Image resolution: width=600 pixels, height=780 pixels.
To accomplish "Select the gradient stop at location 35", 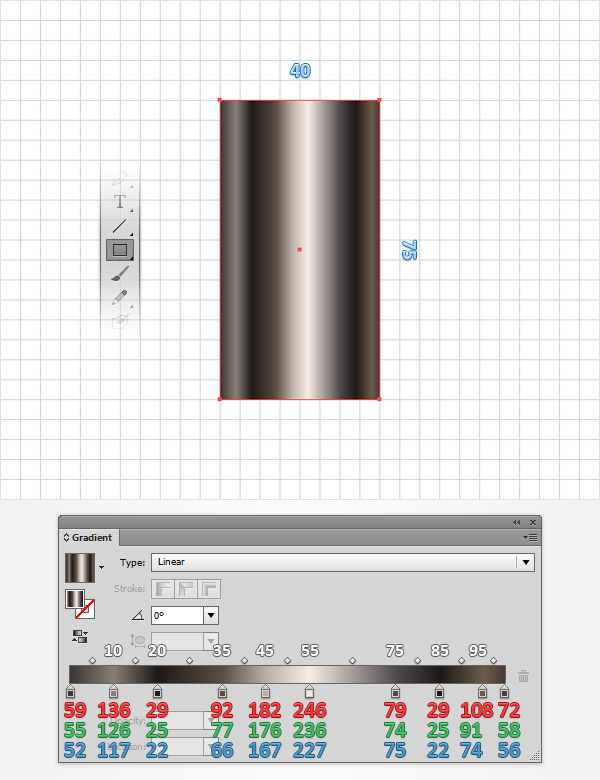I will coord(222,691).
